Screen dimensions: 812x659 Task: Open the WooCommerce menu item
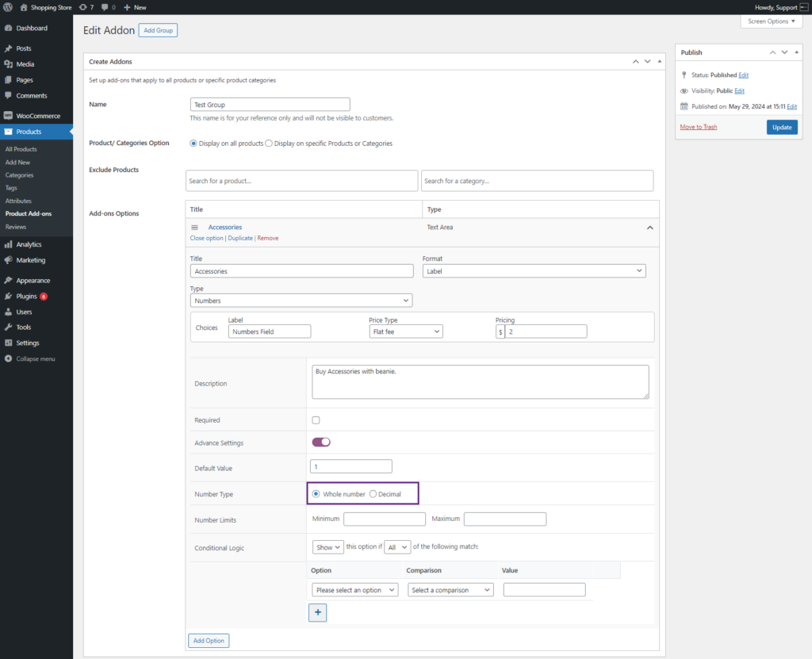[x=36, y=116]
